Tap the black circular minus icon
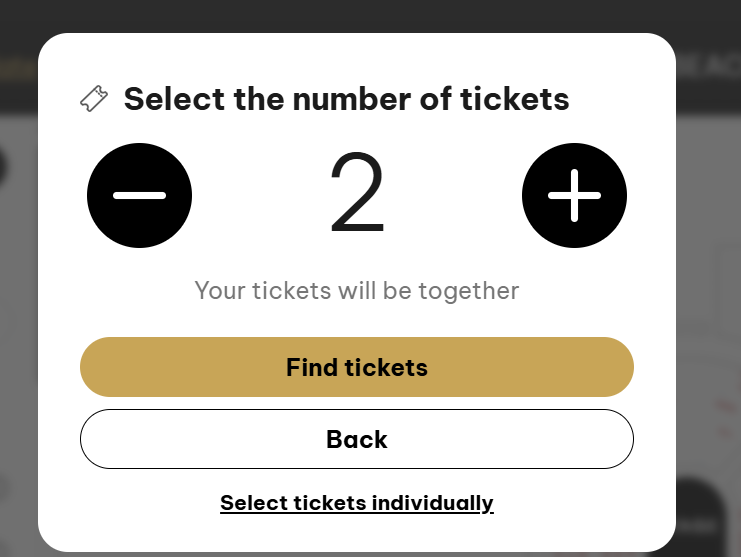 point(139,195)
